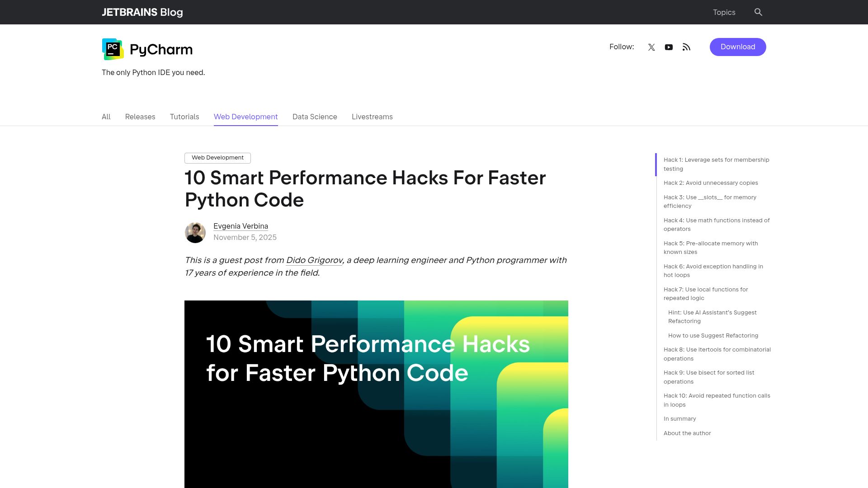The image size is (868, 488).
Task: Click 'The only Python IDE you need.' tagline
Action: tap(153, 72)
